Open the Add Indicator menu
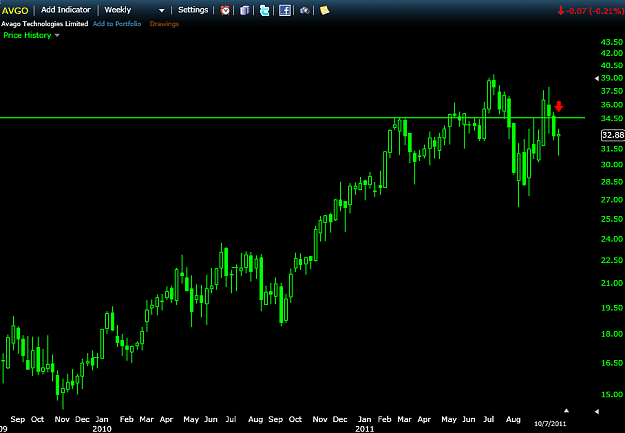Screen dimensions: 625x433 tap(66, 10)
